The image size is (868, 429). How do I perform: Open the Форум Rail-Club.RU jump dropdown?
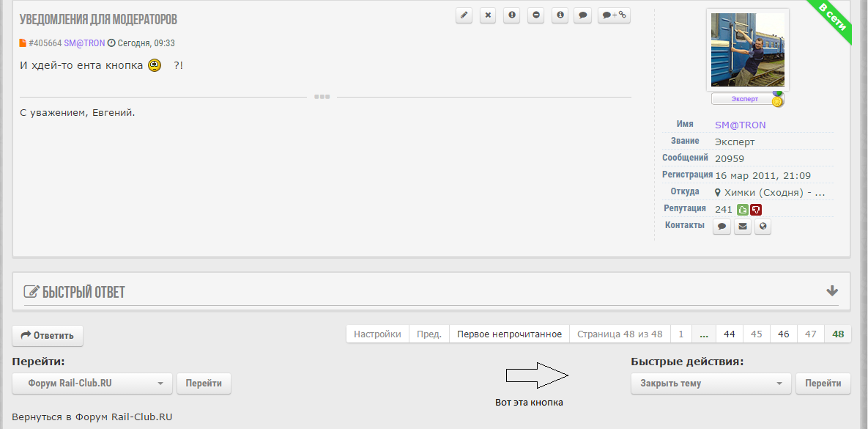(92, 384)
